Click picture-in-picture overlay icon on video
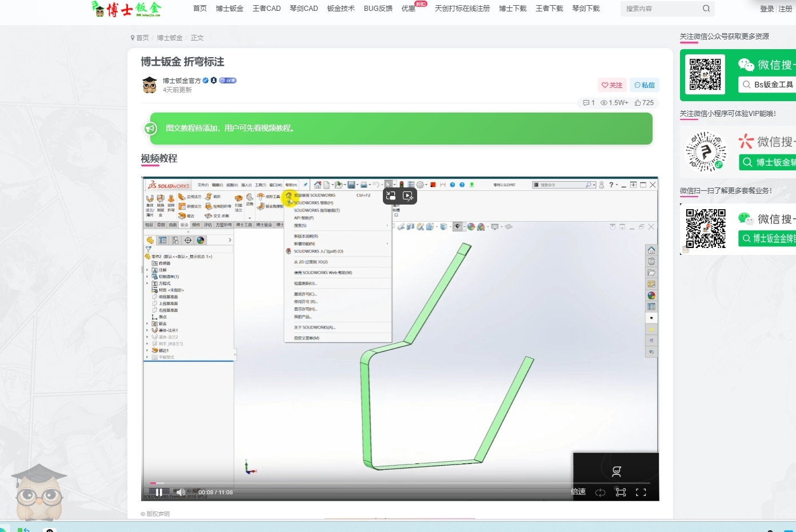 click(x=391, y=195)
